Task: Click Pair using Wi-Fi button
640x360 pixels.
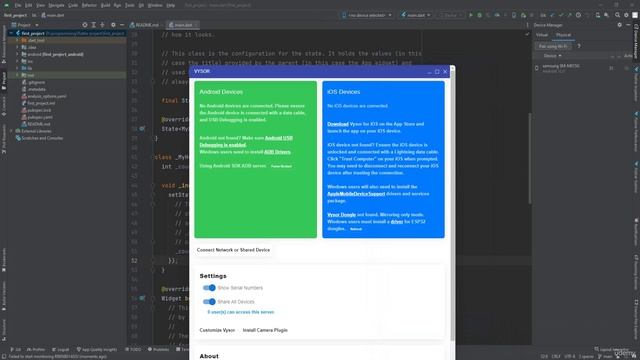Action: 553,46
